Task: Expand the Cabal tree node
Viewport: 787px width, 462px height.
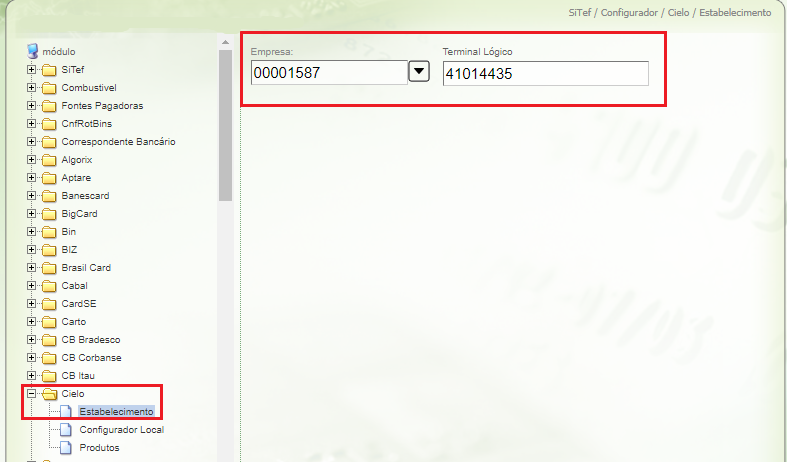Action: coord(32,286)
